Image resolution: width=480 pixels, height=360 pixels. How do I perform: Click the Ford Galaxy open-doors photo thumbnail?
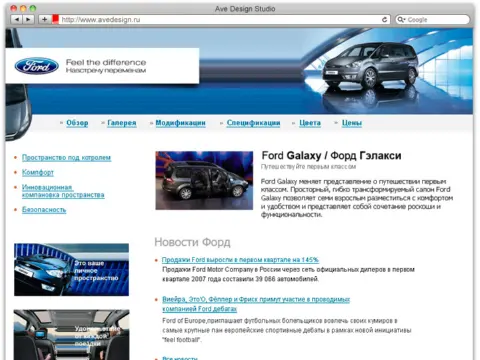click(204, 180)
